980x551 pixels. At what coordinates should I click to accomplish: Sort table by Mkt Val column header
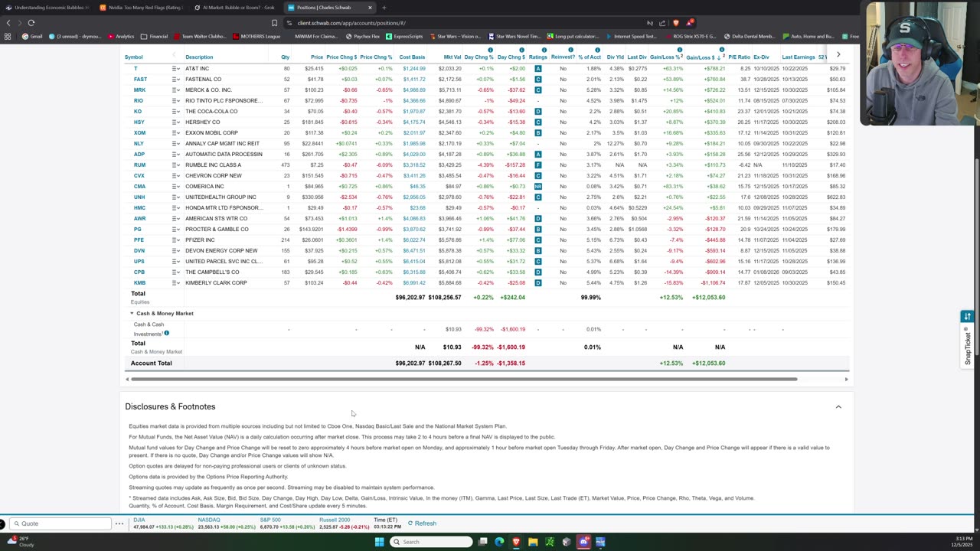click(x=452, y=57)
